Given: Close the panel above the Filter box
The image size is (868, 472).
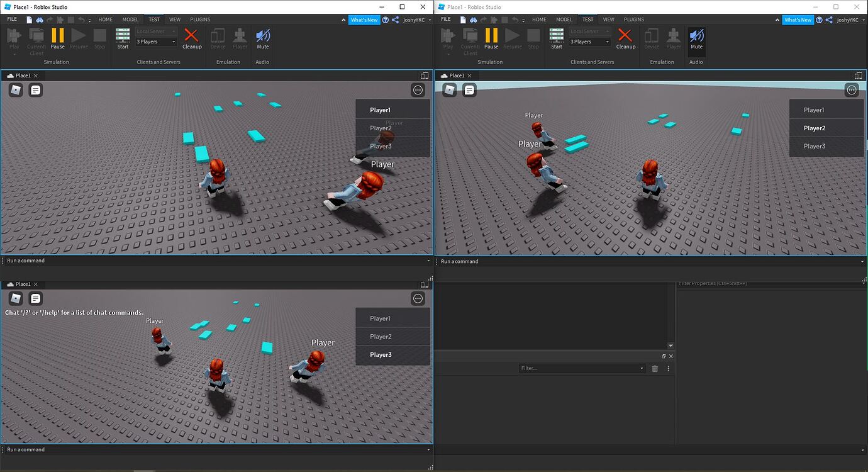Looking at the screenshot, I should point(670,356).
